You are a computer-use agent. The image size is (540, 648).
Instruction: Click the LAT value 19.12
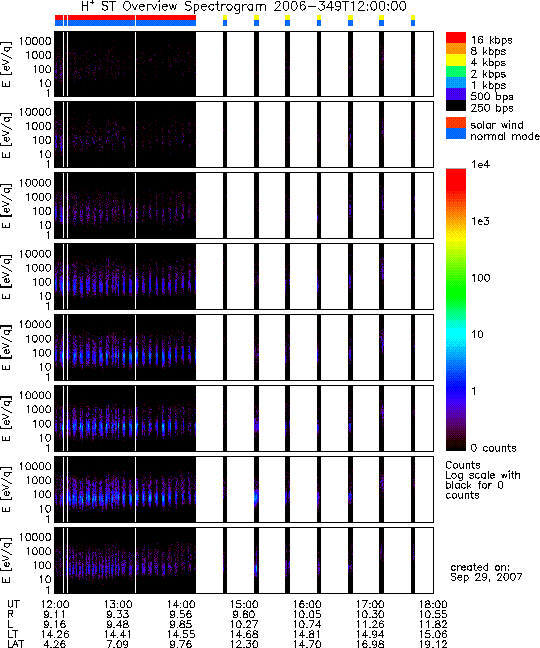[433, 643]
